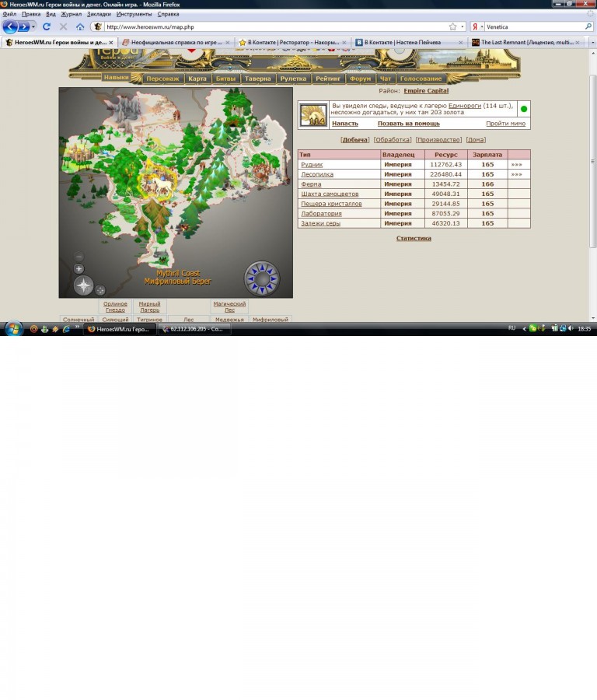The height and width of the screenshot is (700, 597).
Task: Open Голосование in game menu
Action: 421,79
